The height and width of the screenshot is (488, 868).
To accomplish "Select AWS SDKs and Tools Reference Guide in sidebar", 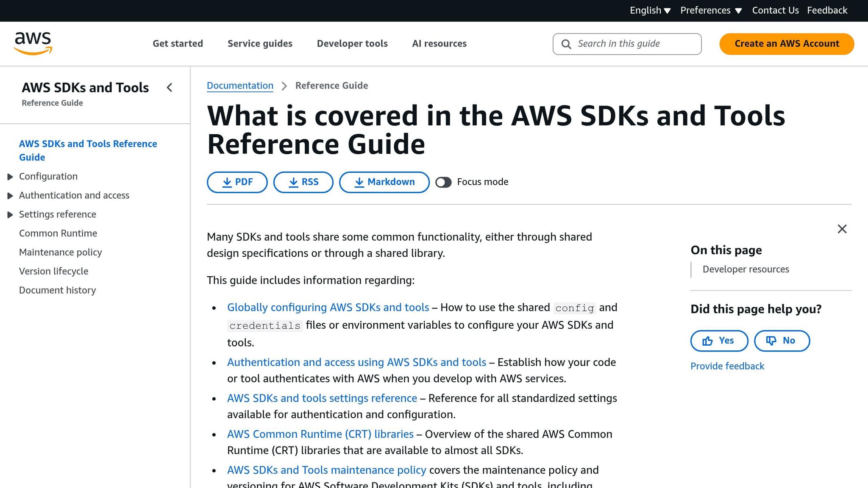I will (88, 150).
